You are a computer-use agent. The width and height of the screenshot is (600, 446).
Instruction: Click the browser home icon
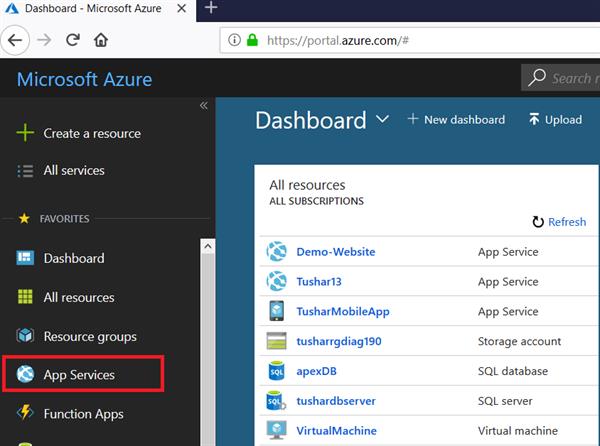(100, 41)
